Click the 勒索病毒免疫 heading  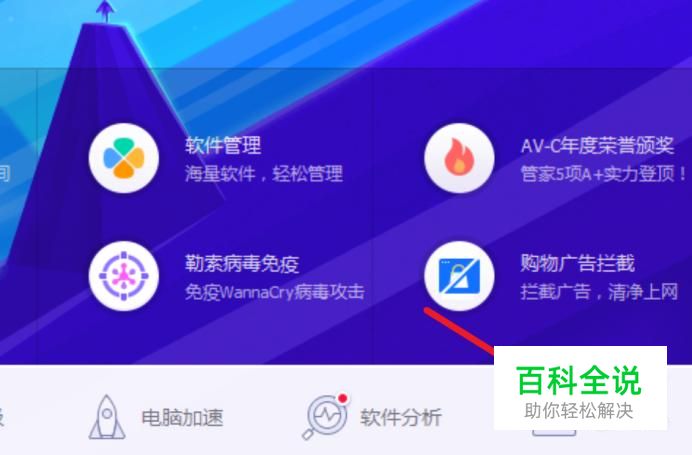pyautogui.click(x=242, y=263)
